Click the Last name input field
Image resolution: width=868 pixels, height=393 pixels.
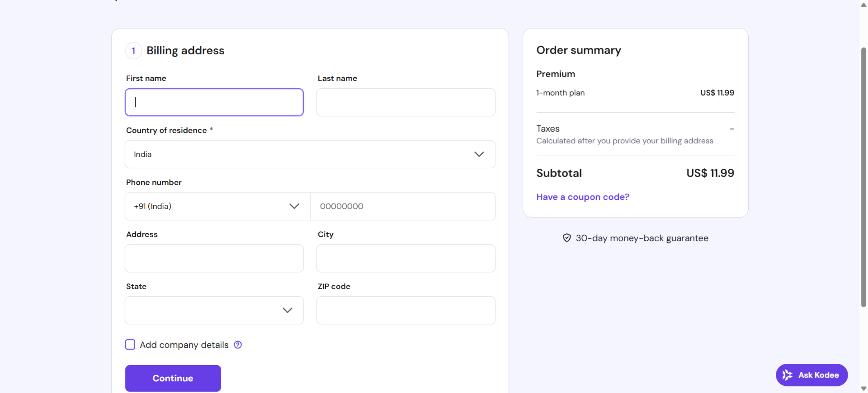[x=405, y=102]
